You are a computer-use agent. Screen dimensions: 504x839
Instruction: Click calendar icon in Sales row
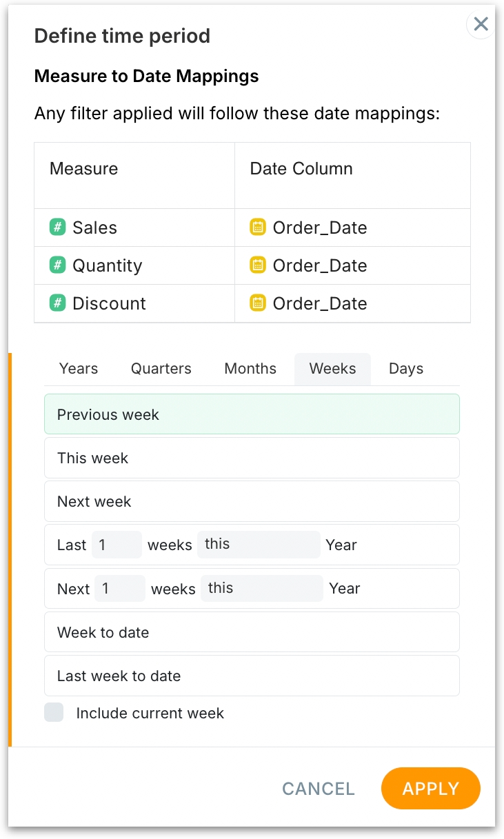pyautogui.click(x=258, y=228)
